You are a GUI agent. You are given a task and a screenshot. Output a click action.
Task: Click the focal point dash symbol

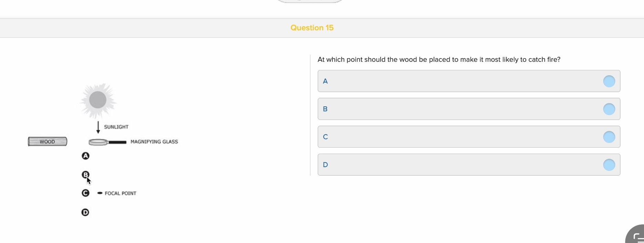pyautogui.click(x=100, y=193)
